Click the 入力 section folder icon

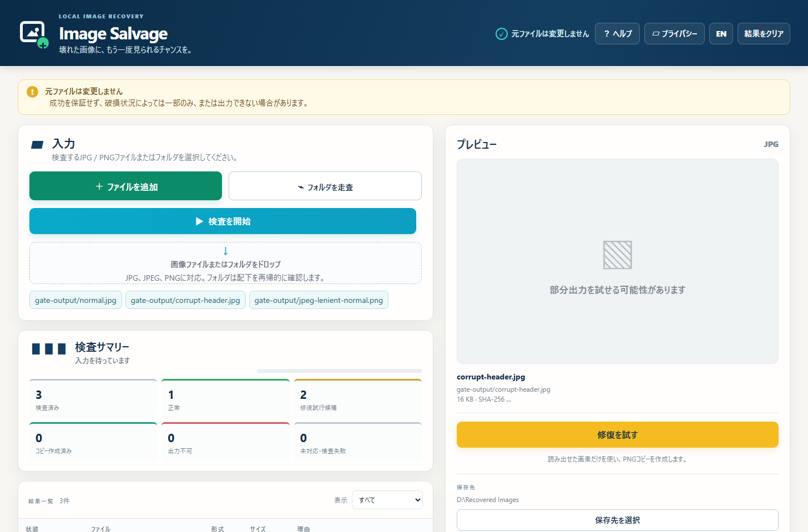pos(37,145)
